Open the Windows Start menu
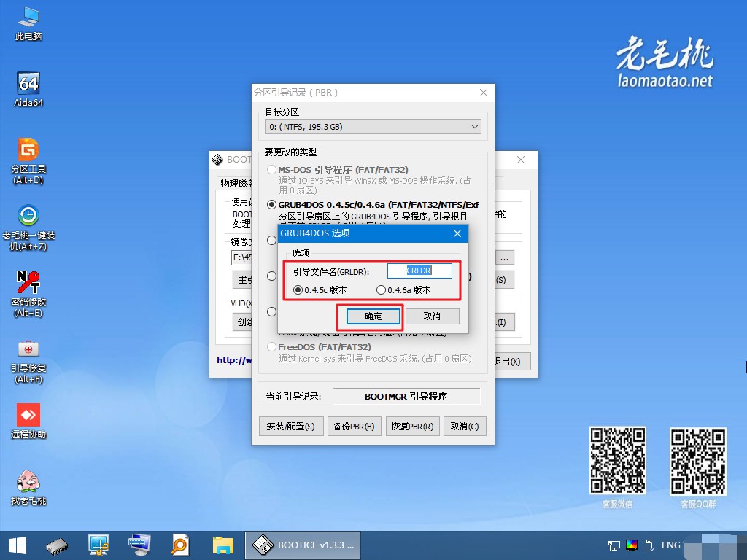This screenshot has width=747, height=560. tap(18, 545)
